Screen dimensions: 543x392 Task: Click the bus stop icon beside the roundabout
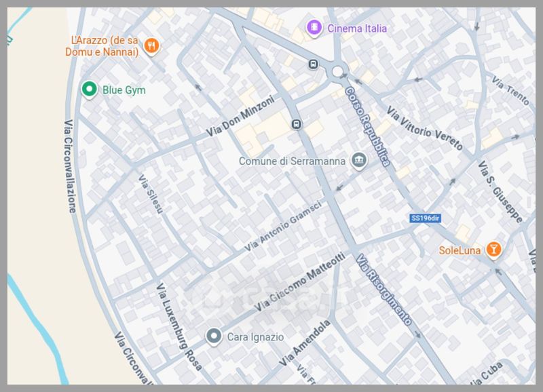(313, 64)
